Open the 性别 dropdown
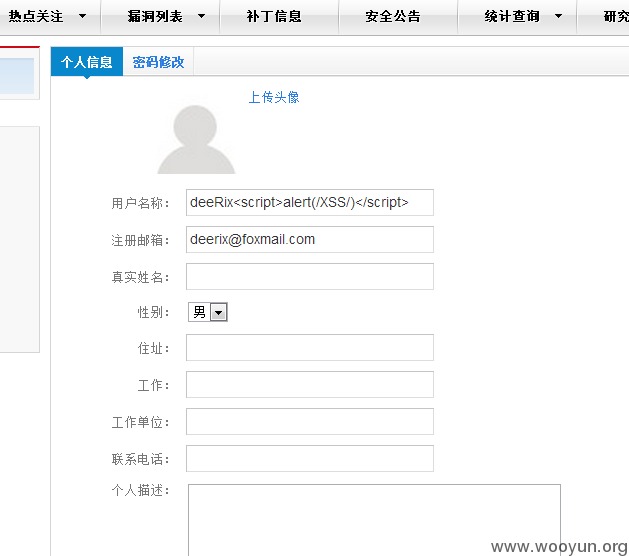The height and width of the screenshot is (556, 629). tap(208, 312)
